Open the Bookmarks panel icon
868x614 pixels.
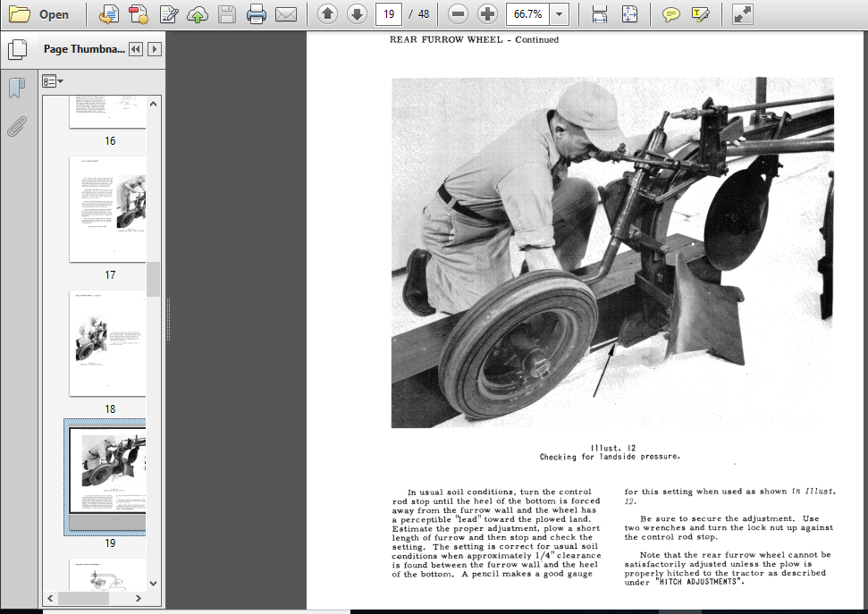point(17,88)
